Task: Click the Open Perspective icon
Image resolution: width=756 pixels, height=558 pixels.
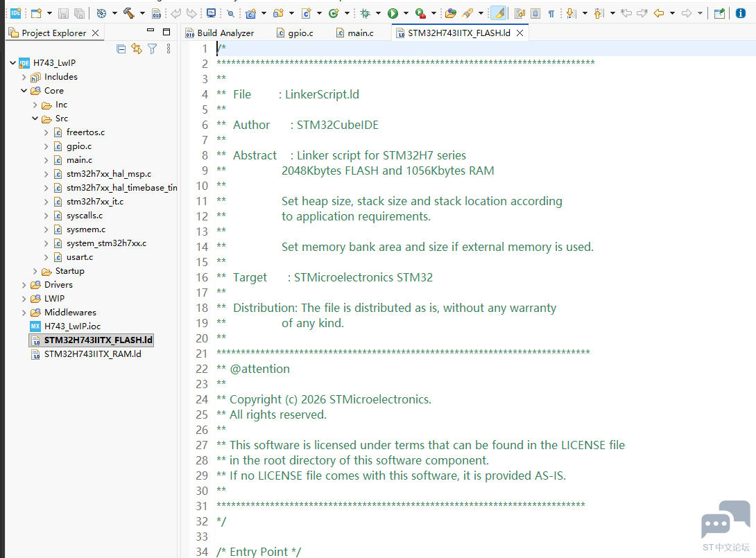Action: pyautogui.click(x=719, y=13)
